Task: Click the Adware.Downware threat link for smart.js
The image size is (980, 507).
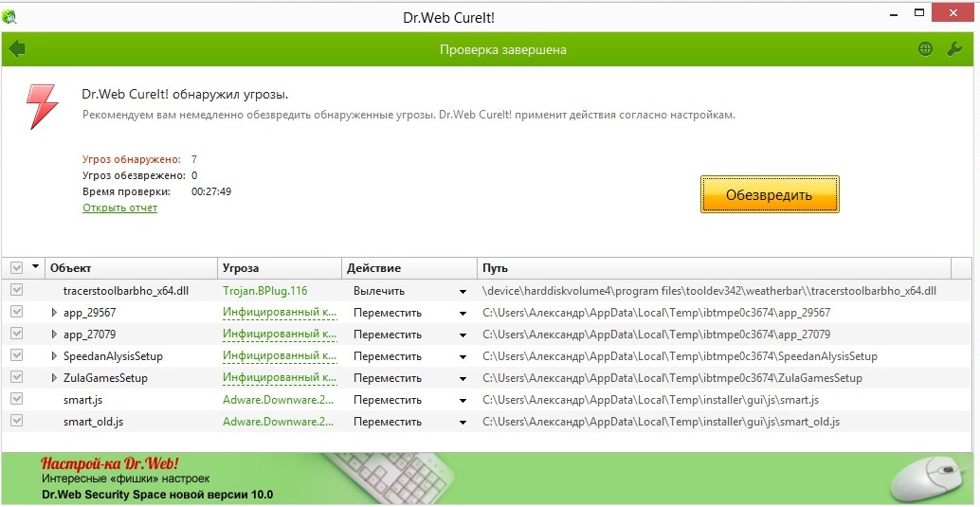Action: click(278, 400)
